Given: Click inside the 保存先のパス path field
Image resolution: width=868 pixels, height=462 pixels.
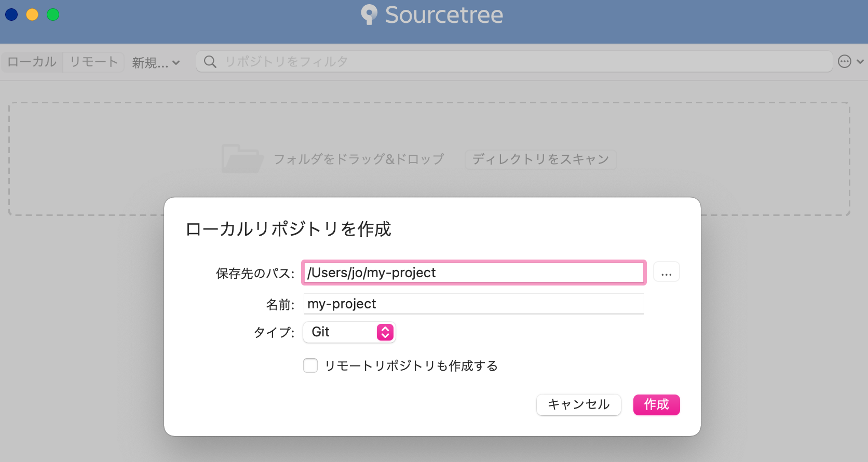Looking at the screenshot, I should pos(472,272).
